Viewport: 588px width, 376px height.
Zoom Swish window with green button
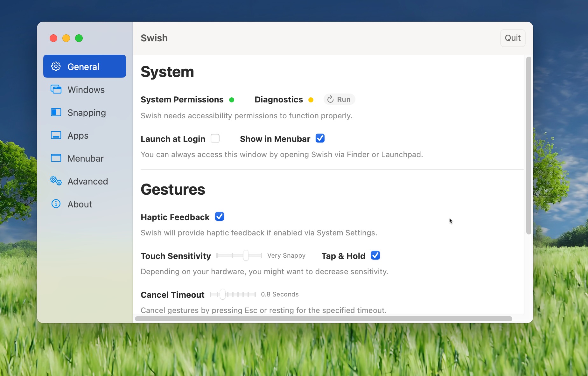click(x=79, y=38)
